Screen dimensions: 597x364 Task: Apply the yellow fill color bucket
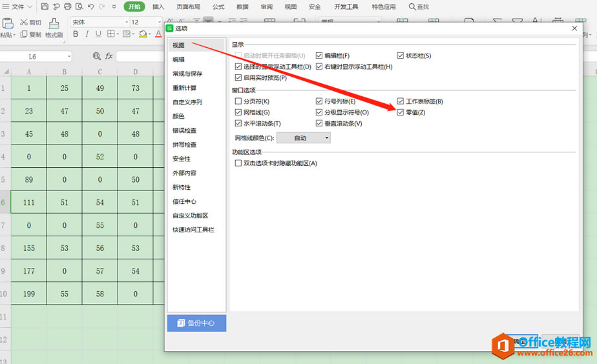point(143,34)
